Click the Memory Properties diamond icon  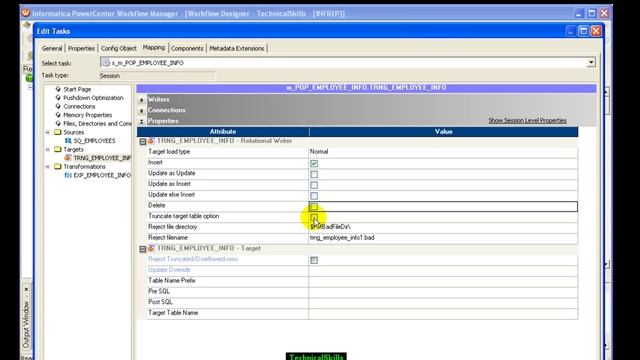click(x=58, y=115)
